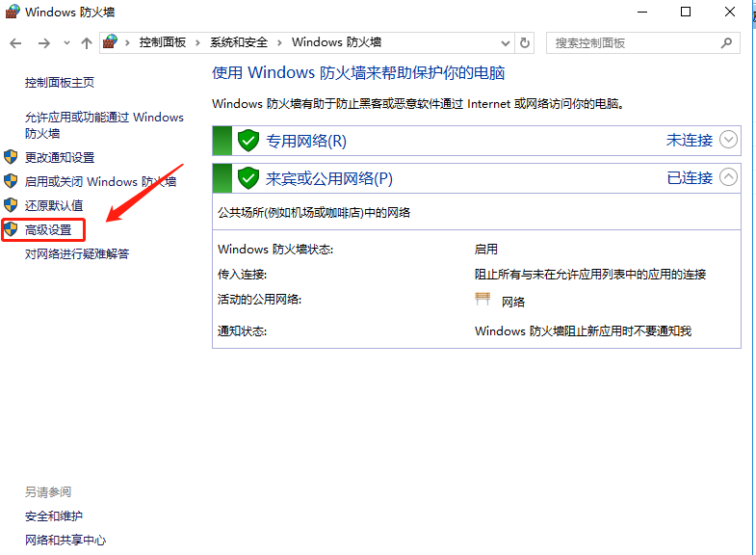Screen dimensions: 756x555
Task: Click the search magnifier icon
Action: (x=726, y=43)
